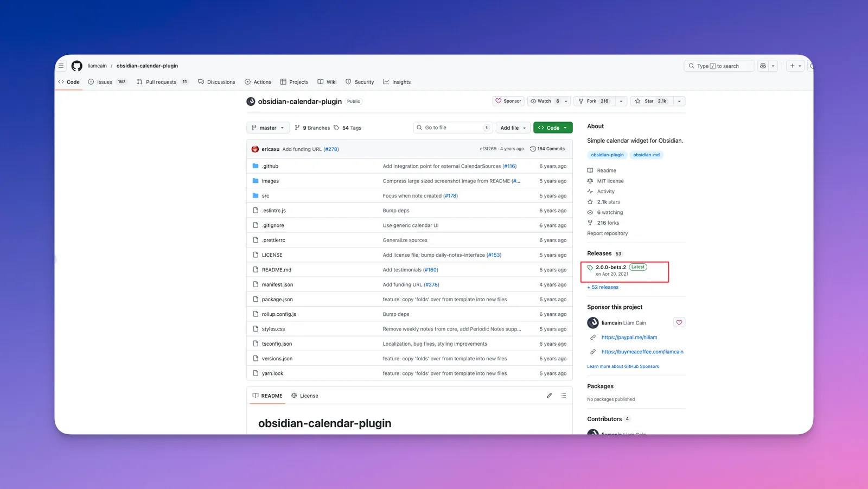Open the Issues tab

[x=107, y=82]
